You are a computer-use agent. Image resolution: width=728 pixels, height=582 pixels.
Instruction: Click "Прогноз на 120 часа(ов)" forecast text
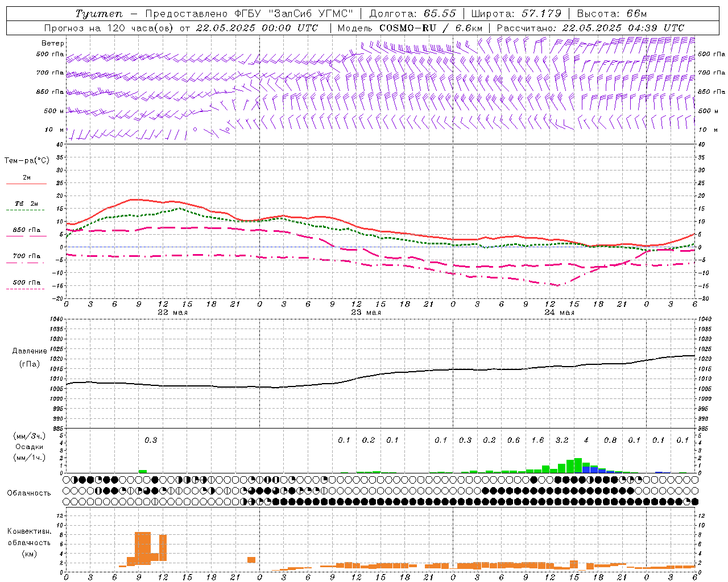(x=109, y=28)
